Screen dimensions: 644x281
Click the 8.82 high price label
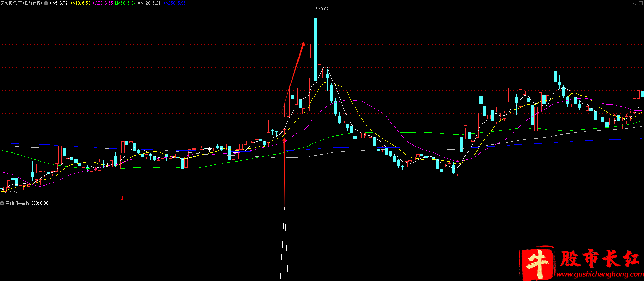324,9
